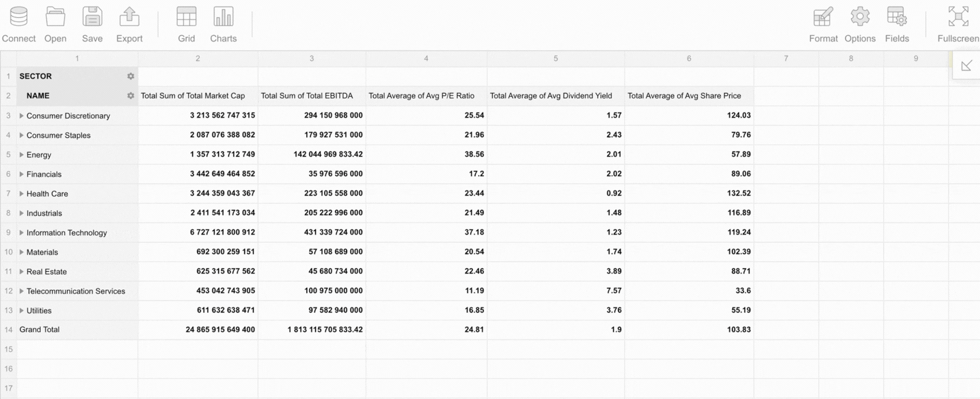The height and width of the screenshot is (399, 980).
Task: Select the NAME header cell
Action: click(x=77, y=96)
